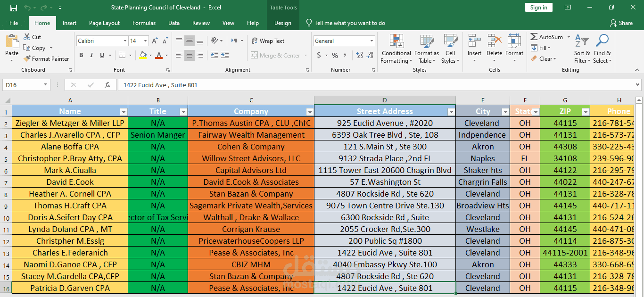This screenshot has height=297, width=644.
Task: Open the AutoSum dropdown arrow
Action: coord(569,37)
